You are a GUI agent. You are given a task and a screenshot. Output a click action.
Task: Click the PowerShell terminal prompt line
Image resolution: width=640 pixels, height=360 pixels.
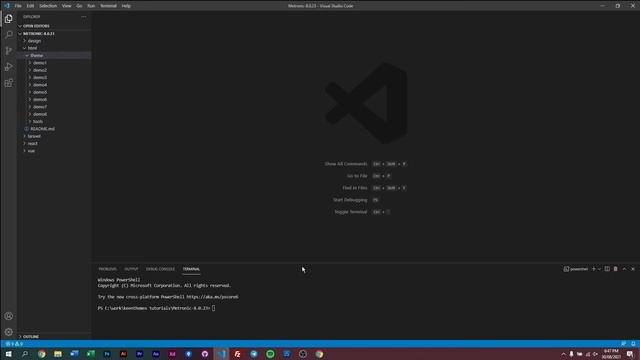pyautogui.click(x=156, y=308)
